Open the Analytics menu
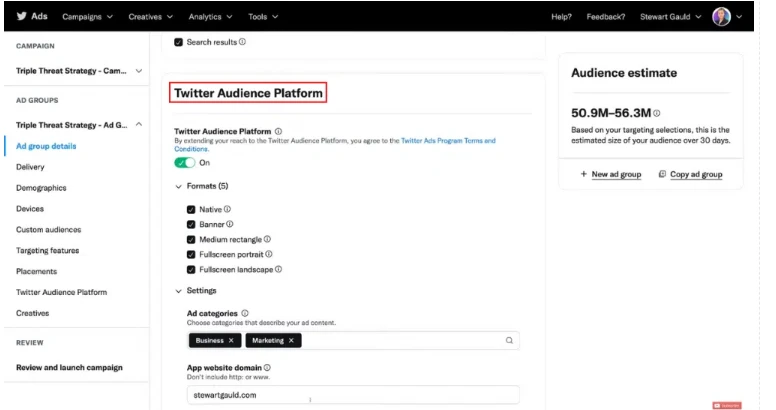This screenshot has height=410, width=776. pyautogui.click(x=210, y=17)
